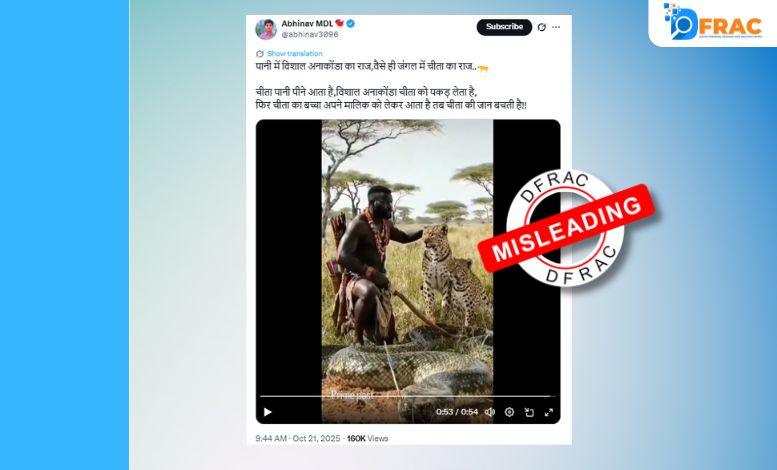Open Abhinav MDL profile avatar

[266, 29]
